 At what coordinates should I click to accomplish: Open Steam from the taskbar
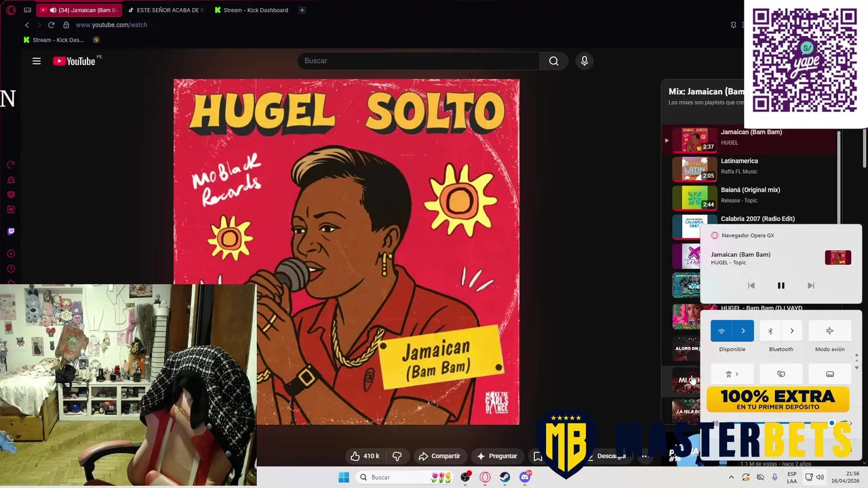(x=505, y=477)
